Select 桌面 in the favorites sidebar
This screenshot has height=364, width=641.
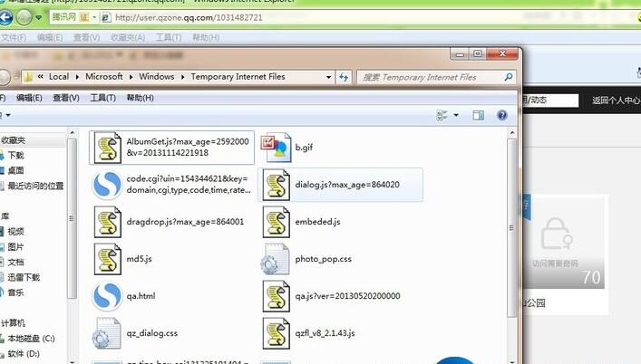[16, 170]
